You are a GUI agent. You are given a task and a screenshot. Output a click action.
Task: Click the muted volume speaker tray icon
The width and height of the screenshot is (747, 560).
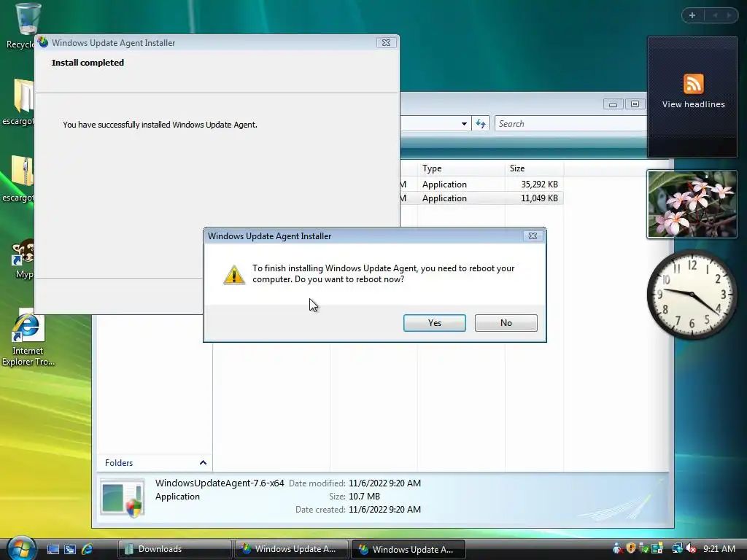coord(691,548)
